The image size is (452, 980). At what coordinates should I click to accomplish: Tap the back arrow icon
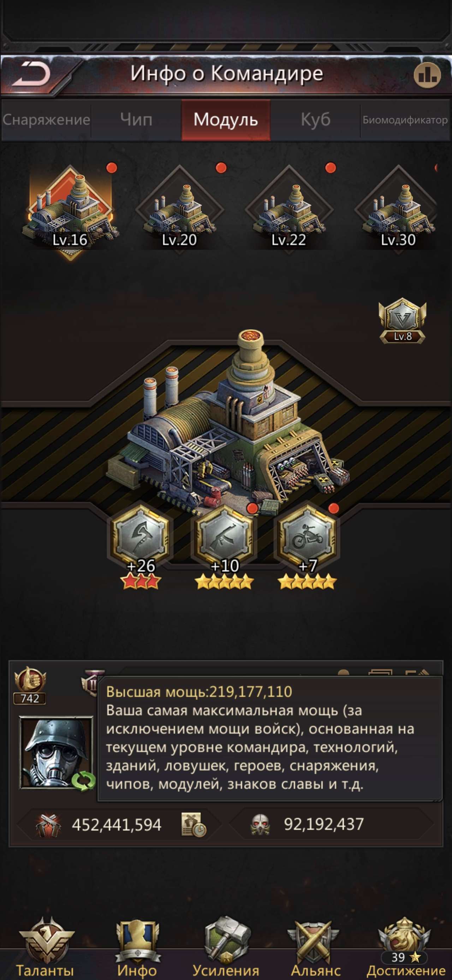[x=32, y=74]
